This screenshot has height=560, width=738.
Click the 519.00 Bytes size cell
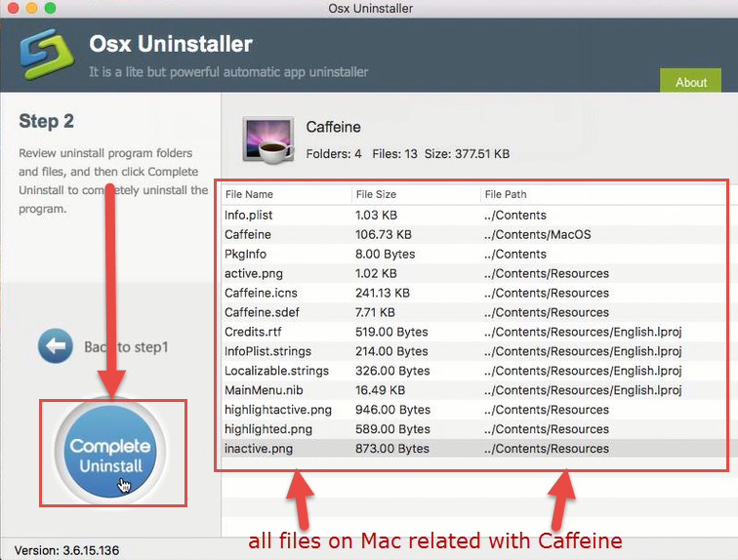click(391, 332)
